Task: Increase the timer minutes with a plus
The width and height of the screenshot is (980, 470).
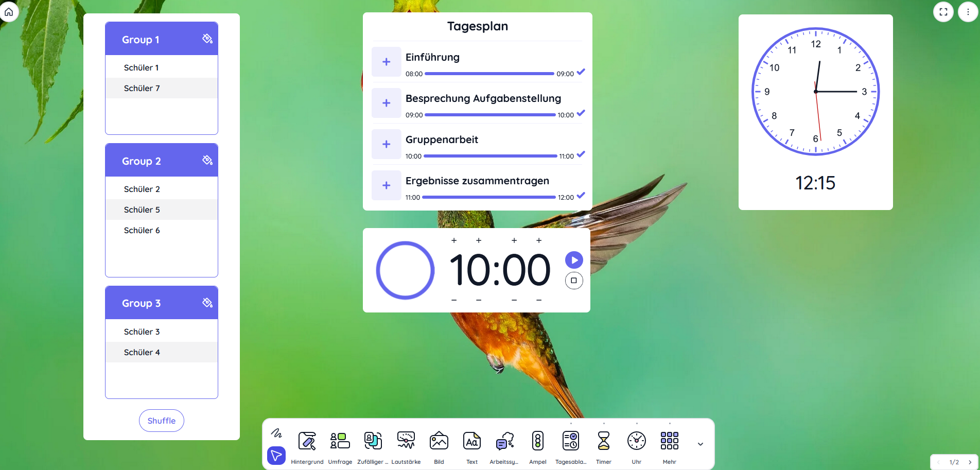Action: 479,240
